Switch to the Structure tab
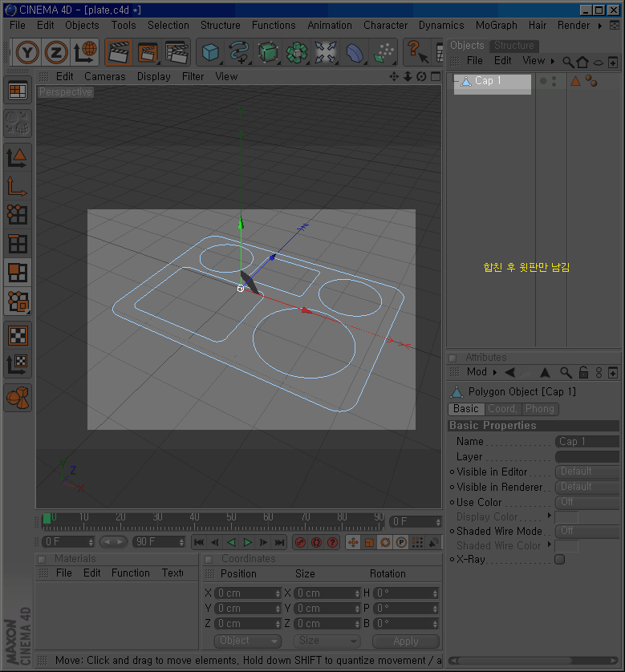 point(514,46)
